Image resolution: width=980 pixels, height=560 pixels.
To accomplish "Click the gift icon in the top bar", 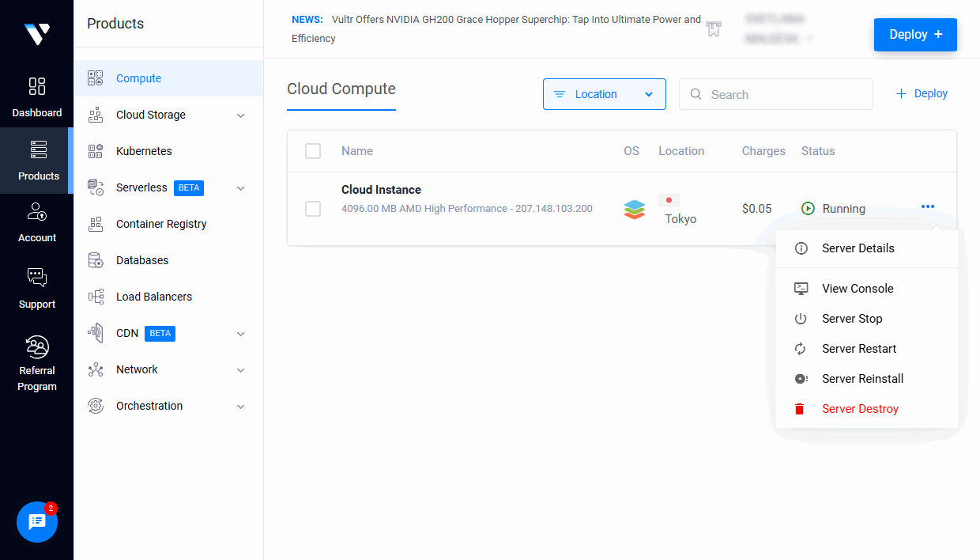I will tap(713, 28).
